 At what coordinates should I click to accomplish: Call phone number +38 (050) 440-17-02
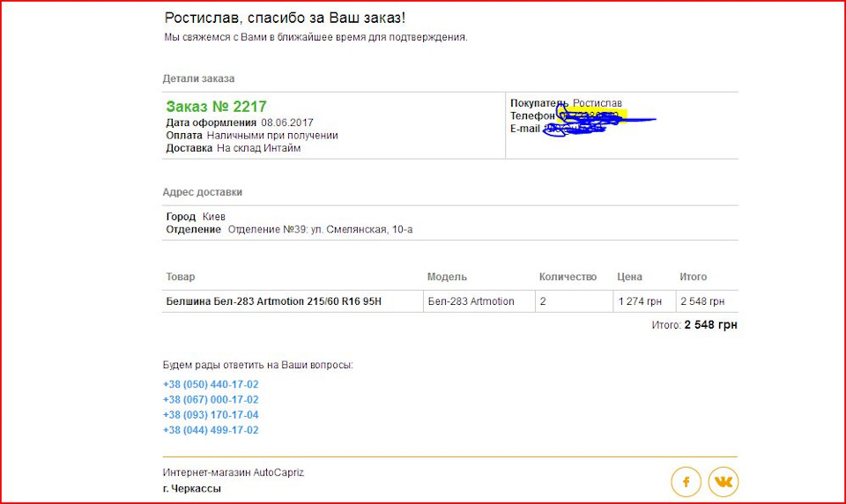[211, 384]
